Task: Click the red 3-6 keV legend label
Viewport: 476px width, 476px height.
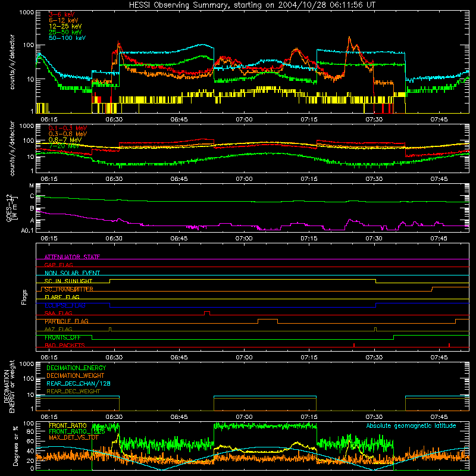Action: click(x=61, y=14)
